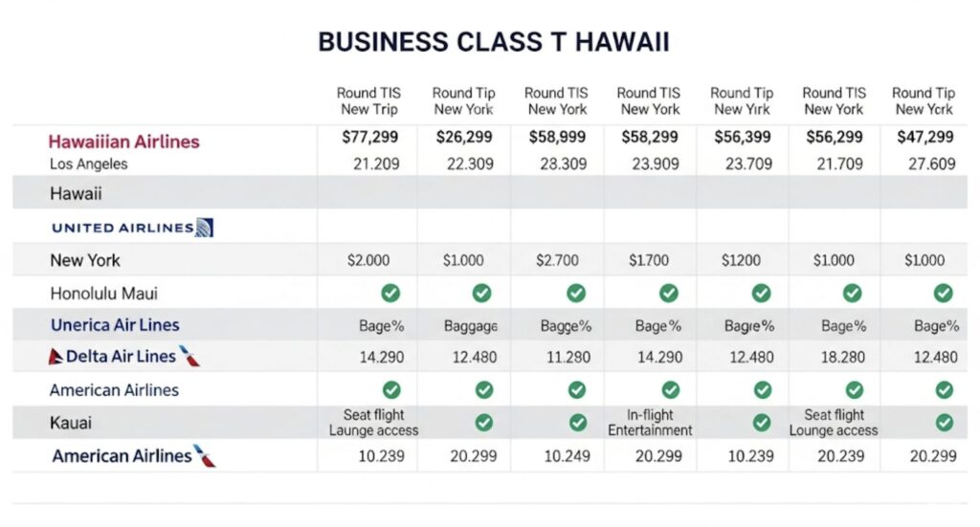Select the Hawaiian Airlines row label
The width and height of the screenshot is (980, 527).
click(123, 142)
